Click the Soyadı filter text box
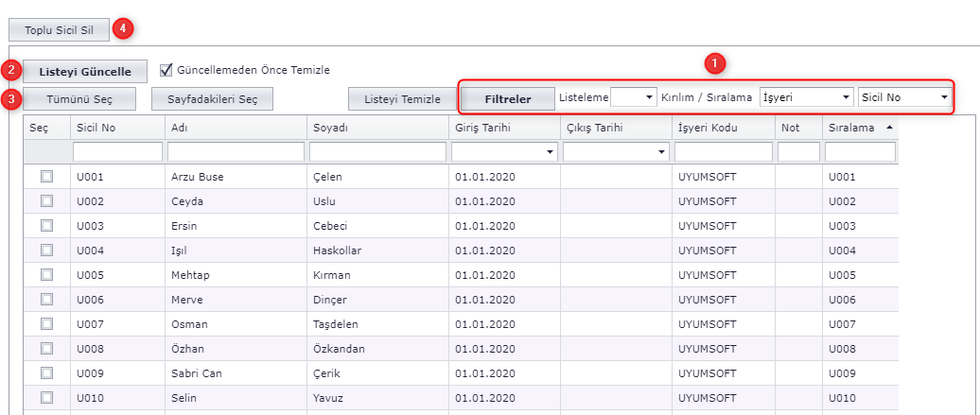 pos(377,152)
